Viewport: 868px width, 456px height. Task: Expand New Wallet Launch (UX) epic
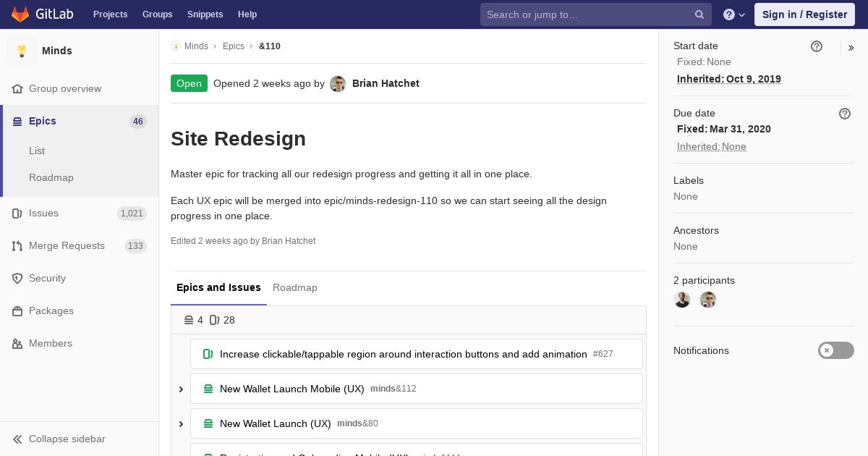(x=181, y=424)
